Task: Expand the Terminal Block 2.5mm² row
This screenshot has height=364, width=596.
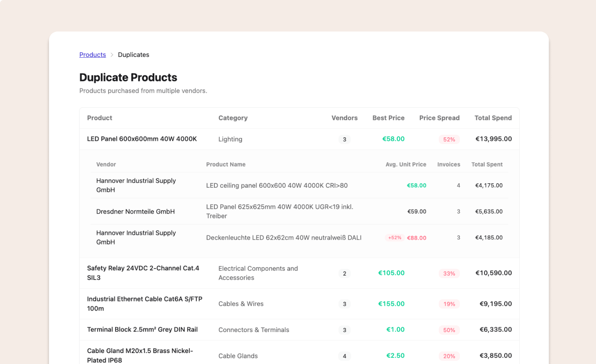Action: [x=142, y=330]
